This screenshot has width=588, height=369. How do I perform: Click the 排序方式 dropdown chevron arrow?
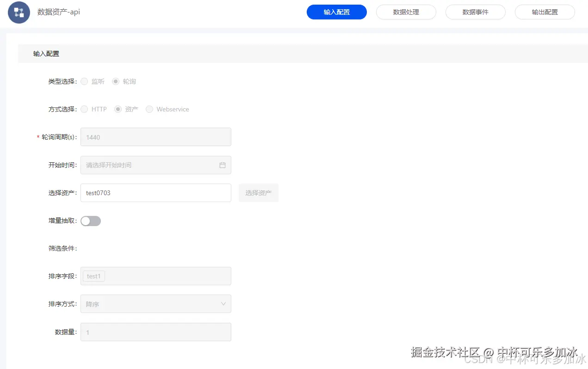click(x=224, y=304)
